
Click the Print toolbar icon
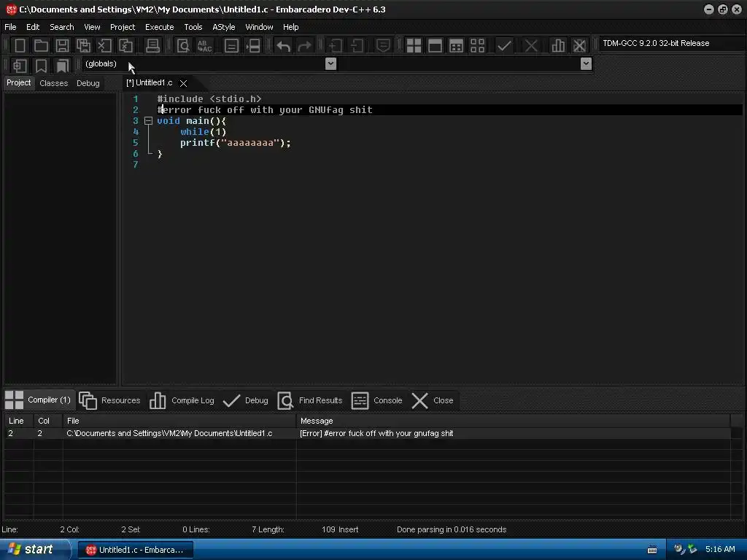tap(152, 46)
